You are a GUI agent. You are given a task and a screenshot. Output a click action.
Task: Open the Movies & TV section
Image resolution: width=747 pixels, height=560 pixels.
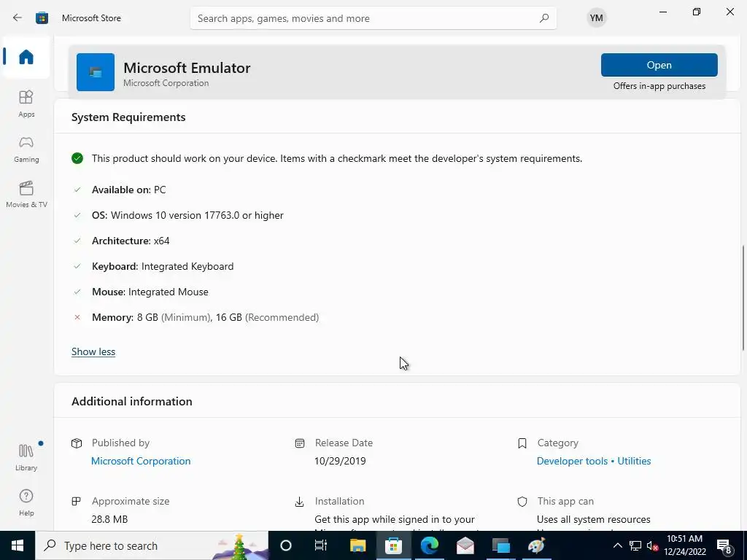tap(26, 194)
